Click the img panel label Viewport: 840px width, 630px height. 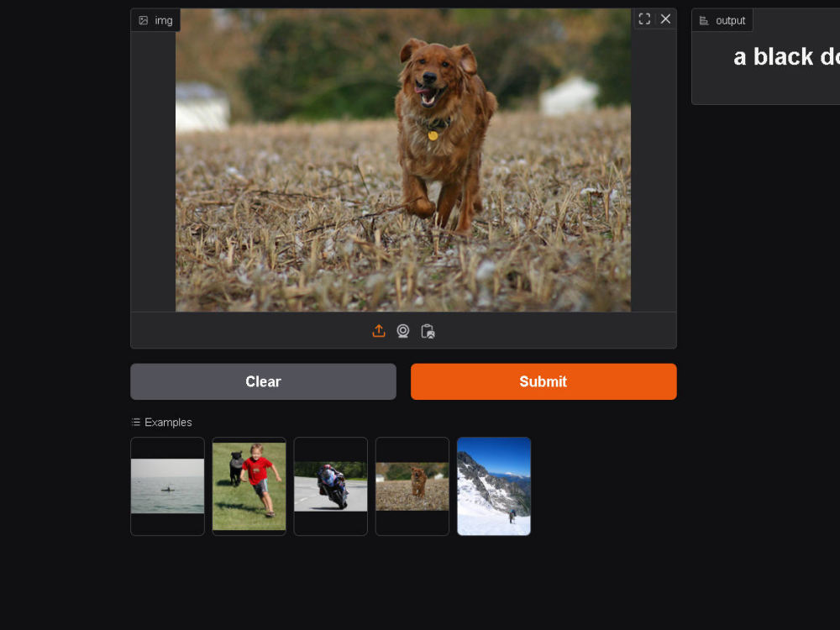(163, 19)
